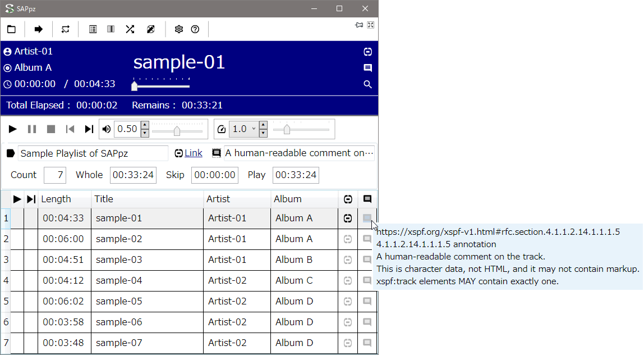Select row header number 6
Screen dimensions: 644x355
6,322
